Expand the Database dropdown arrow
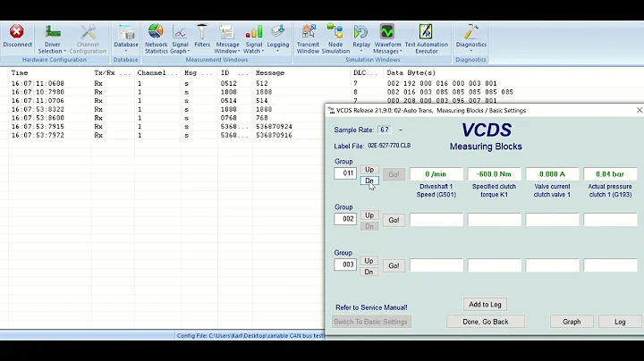Screen dimensions: 644x361 [126, 51]
